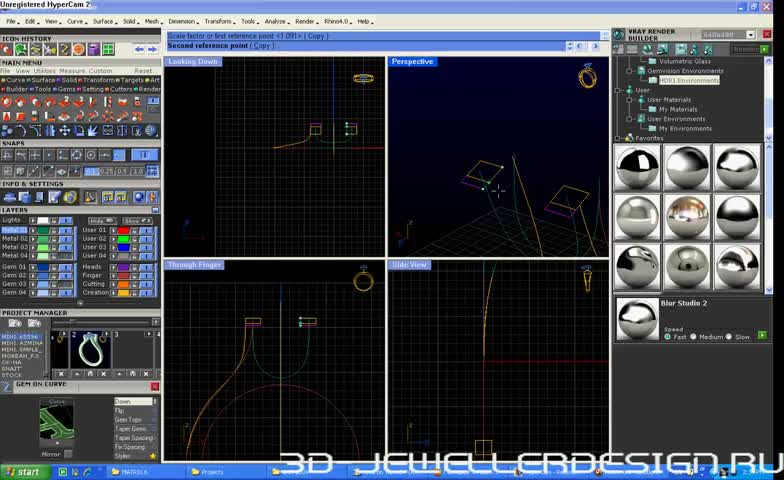
Task: Expand the Favorites tree node
Action: [x=619, y=138]
